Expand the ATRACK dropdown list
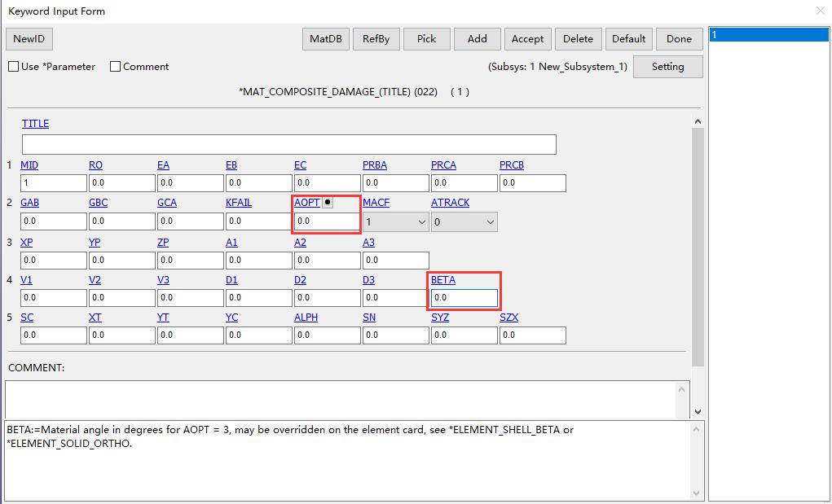832x504 pixels. point(464,221)
